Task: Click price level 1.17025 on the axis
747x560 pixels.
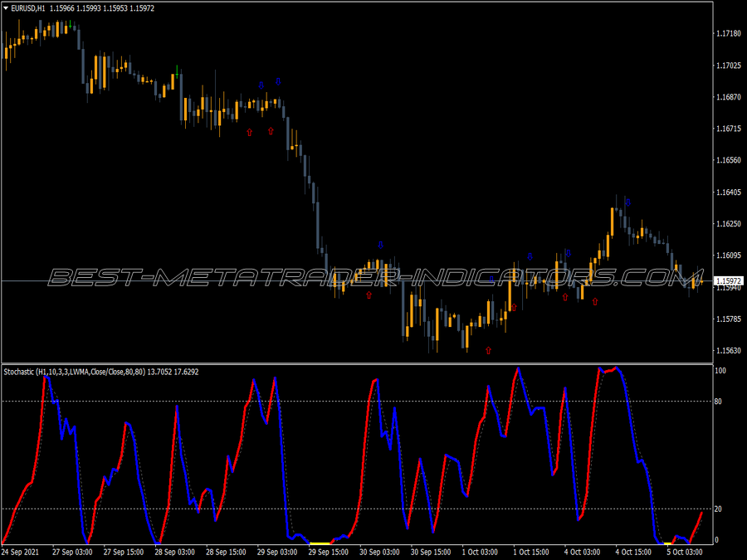Action: click(x=729, y=66)
